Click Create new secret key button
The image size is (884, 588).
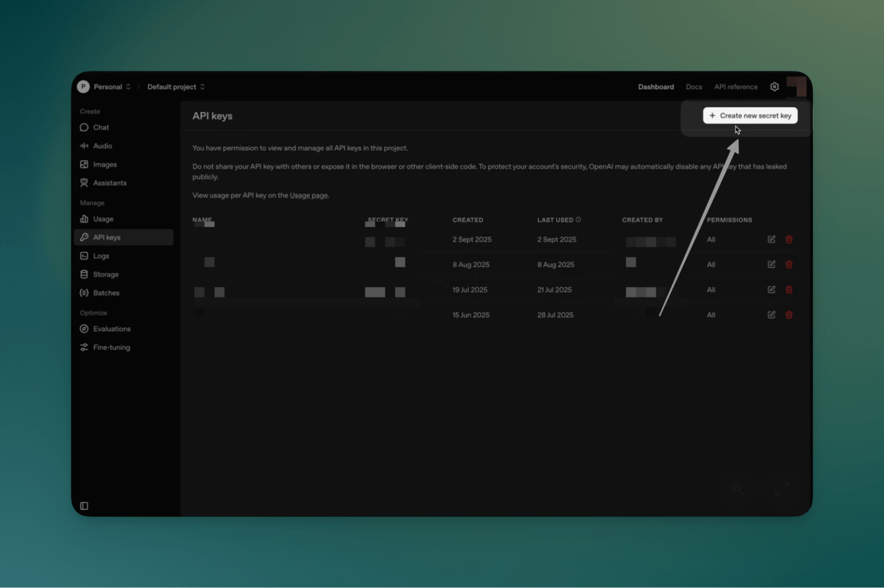750,116
